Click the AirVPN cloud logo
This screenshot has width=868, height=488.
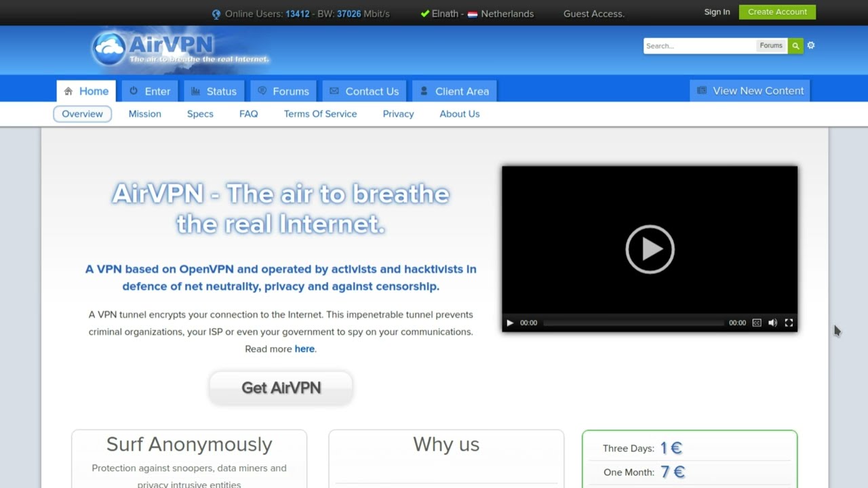[180, 49]
